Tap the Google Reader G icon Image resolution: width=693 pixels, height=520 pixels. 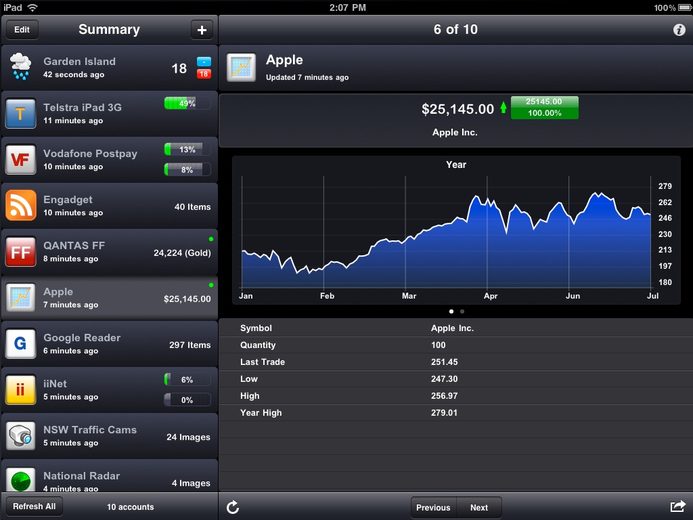[20, 344]
